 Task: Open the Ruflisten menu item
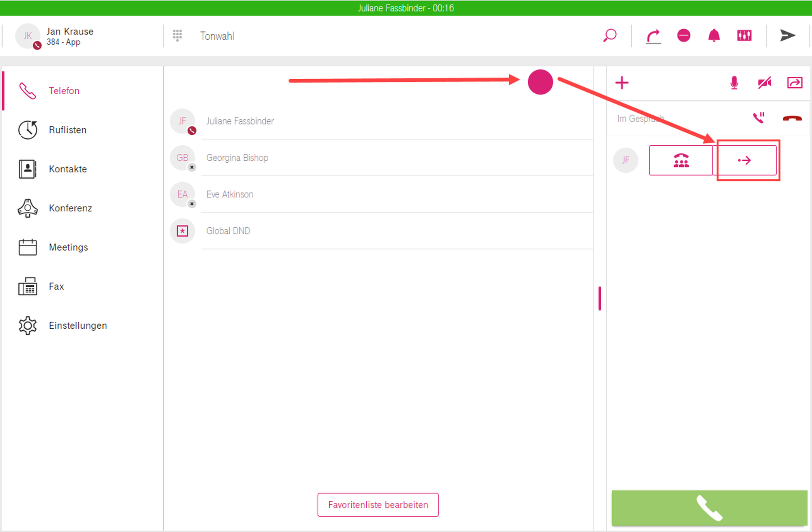tap(67, 130)
